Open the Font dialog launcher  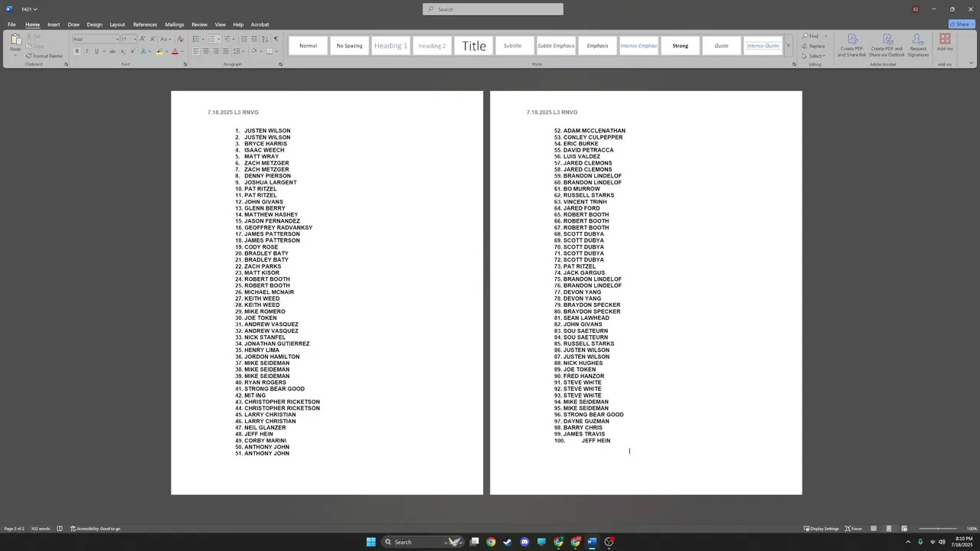point(185,64)
